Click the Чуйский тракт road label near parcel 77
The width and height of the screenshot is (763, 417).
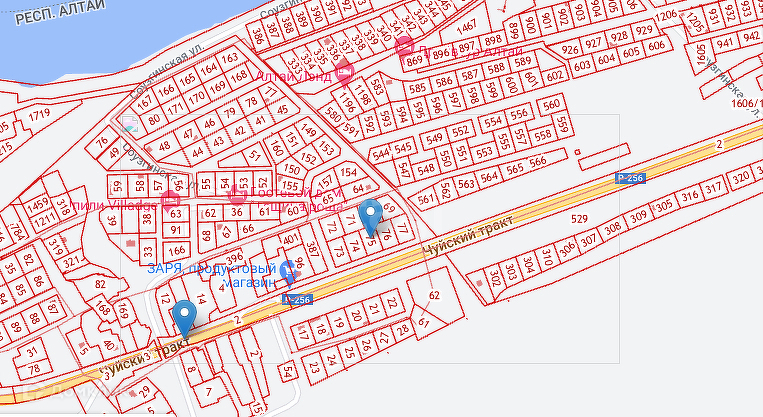(468, 236)
